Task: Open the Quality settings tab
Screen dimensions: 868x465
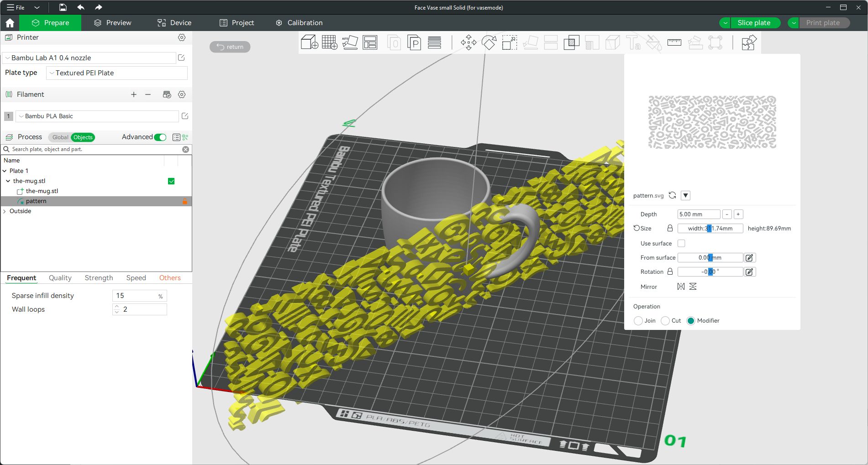Action: [60, 278]
